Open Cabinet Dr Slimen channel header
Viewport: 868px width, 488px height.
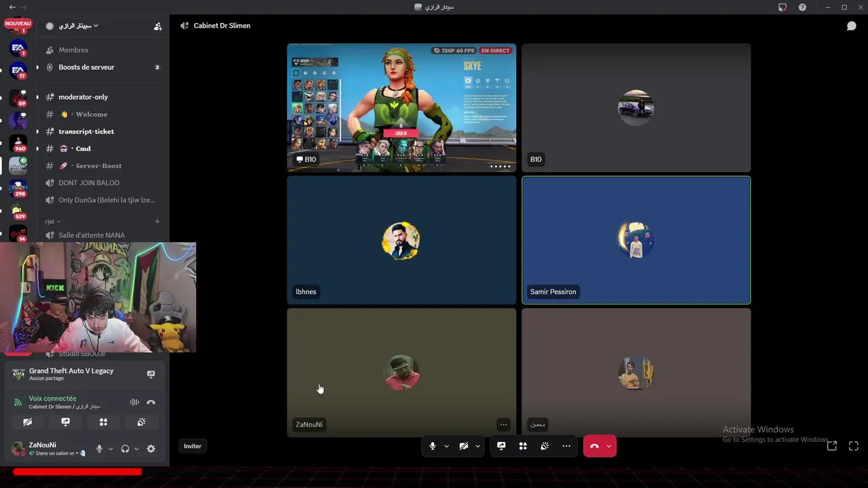[222, 26]
